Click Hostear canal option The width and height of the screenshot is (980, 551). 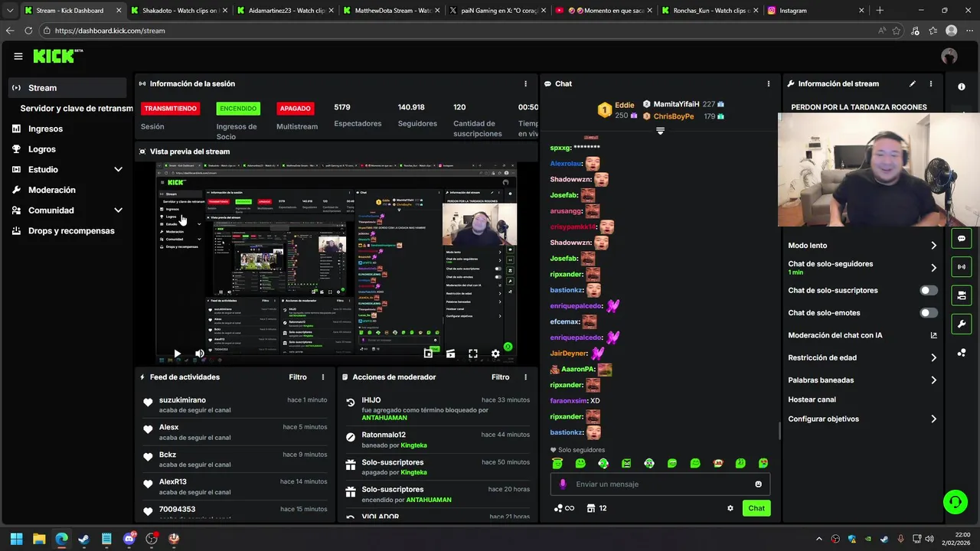[x=812, y=399]
